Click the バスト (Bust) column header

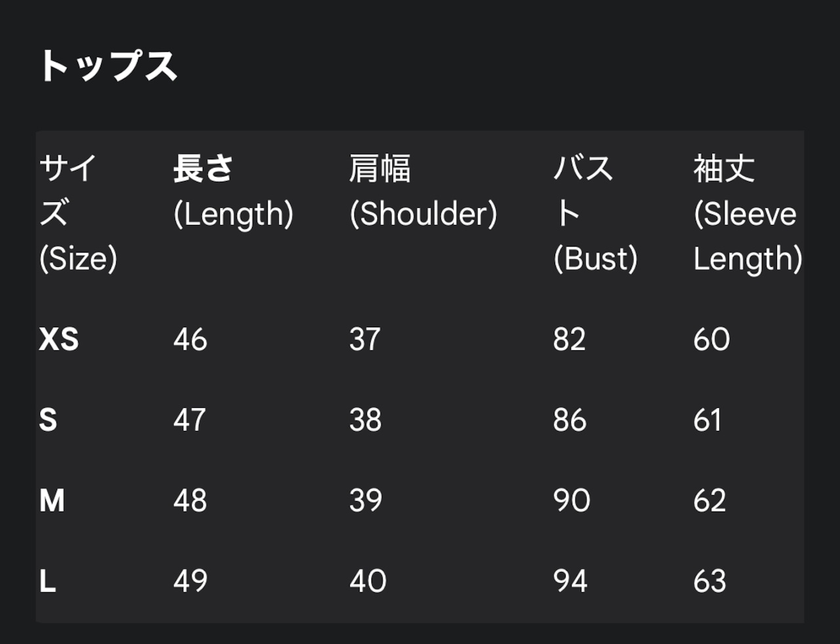coord(595,213)
